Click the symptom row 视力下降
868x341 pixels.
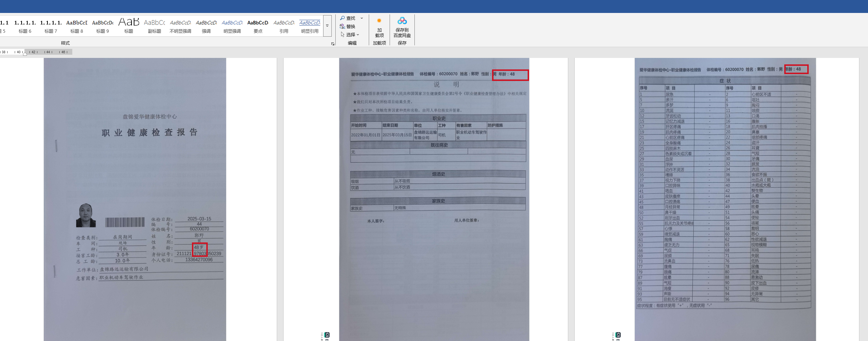point(672,180)
